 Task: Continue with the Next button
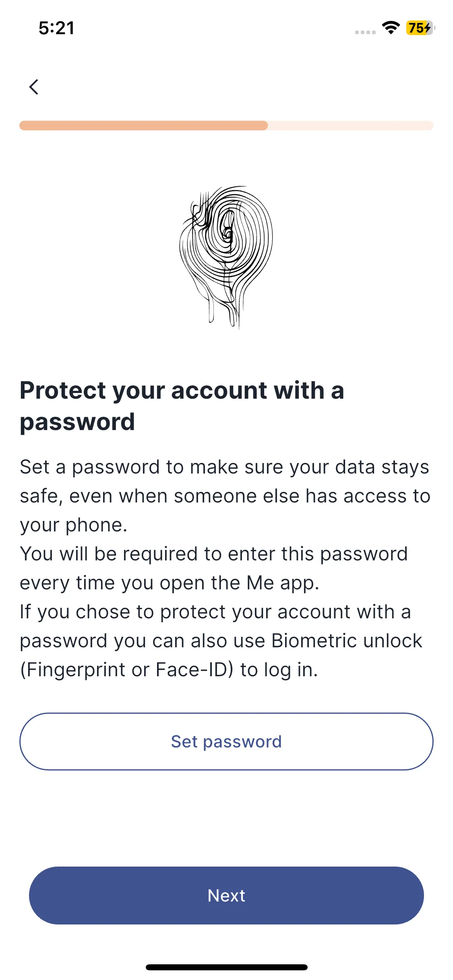[x=226, y=896]
